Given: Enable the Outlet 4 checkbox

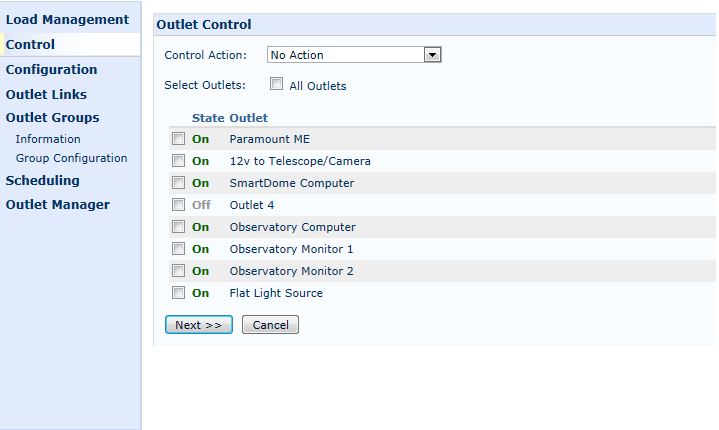Looking at the screenshot, I should [178, 204].
